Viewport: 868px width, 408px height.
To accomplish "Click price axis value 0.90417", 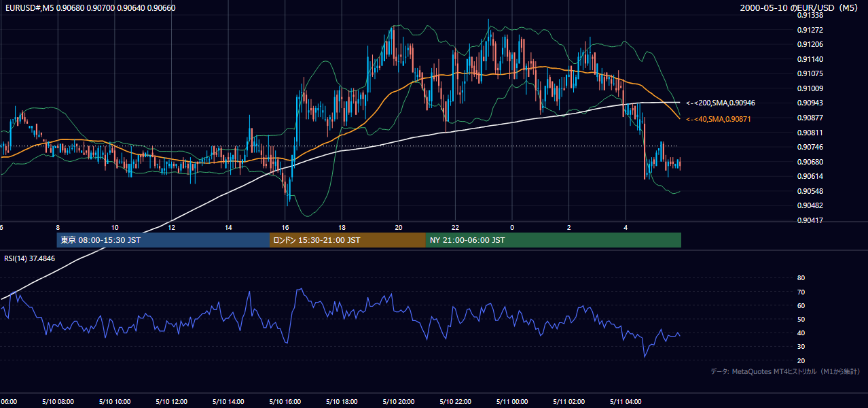I will coord(810,220).
